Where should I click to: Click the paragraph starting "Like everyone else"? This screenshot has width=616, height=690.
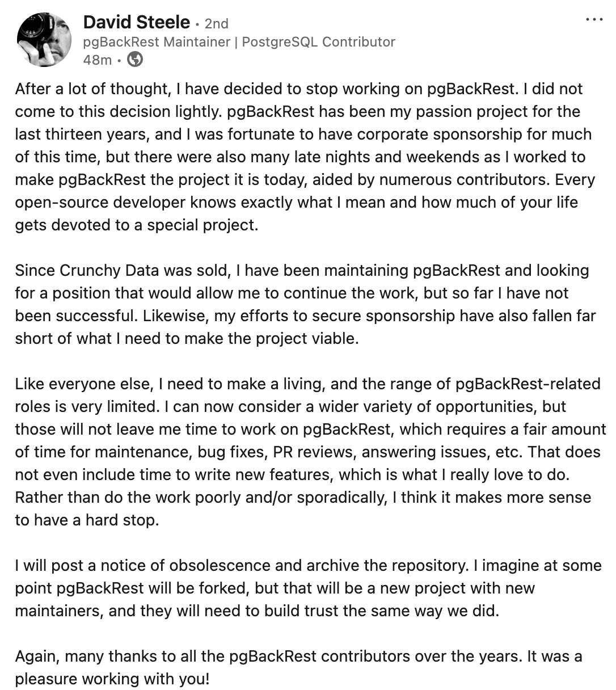pos(307,452)
